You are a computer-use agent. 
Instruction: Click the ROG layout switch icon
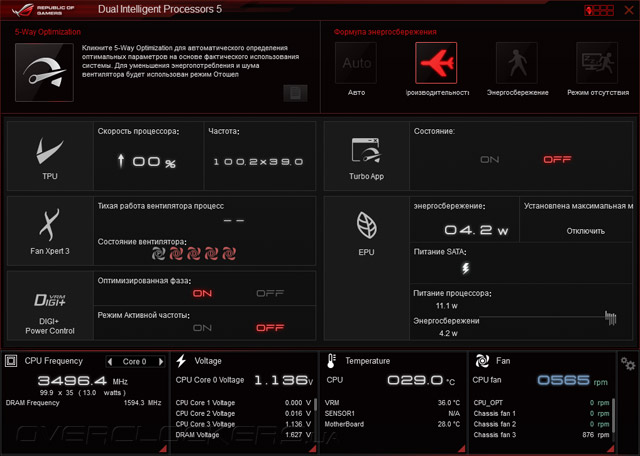pos(599,10)
